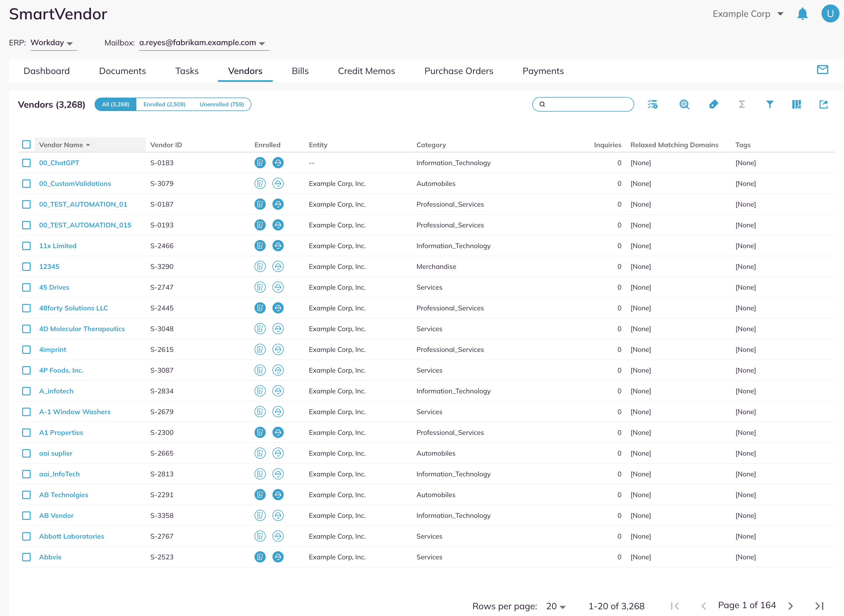This screenshot has height=616, width=844.
Task: Open the column settings icon
Action: (x=797, y=104)
